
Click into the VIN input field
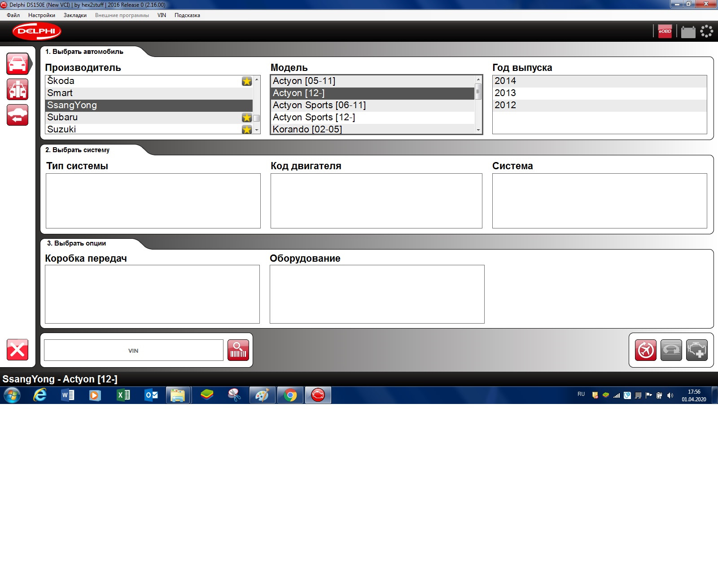(x=134, y=350)
